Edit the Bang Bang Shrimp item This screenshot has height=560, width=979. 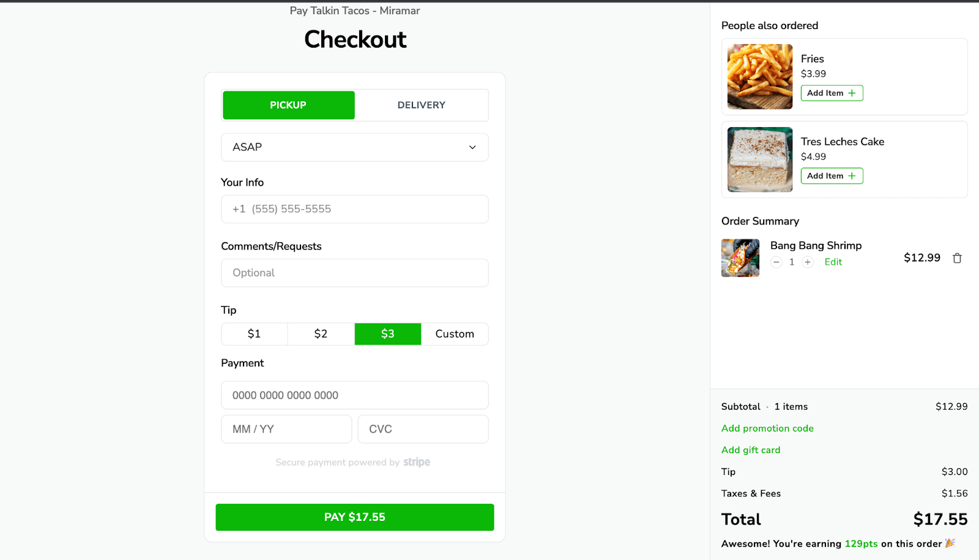[833, 262]
